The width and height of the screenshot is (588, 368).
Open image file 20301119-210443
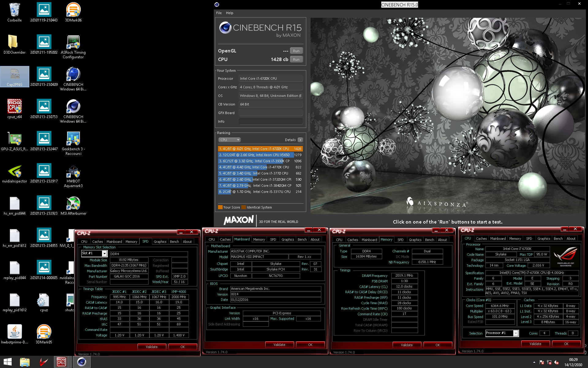click(x=44, y=13)
